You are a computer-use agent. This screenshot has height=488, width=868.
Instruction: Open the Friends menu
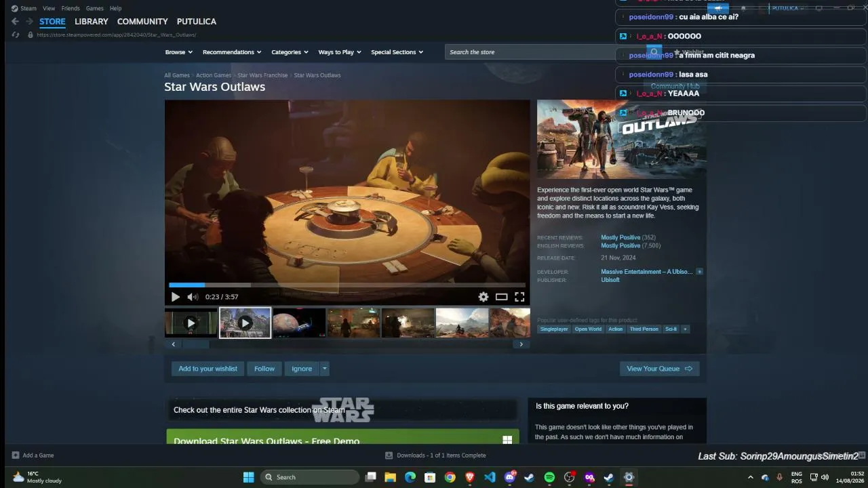coord(71,8)
